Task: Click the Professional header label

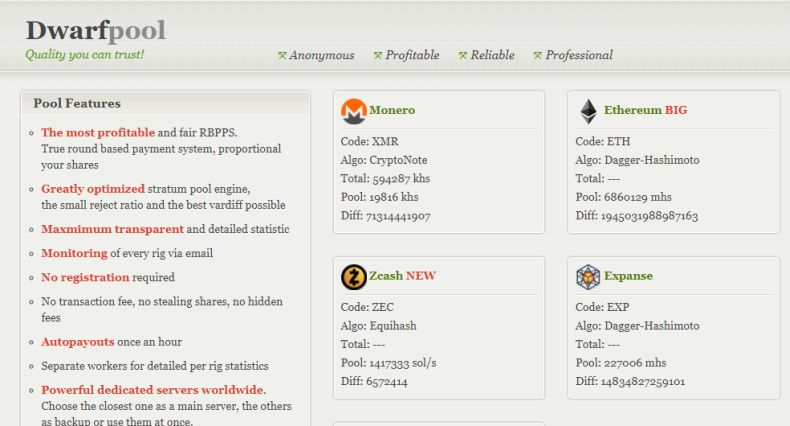Action: (x=579, y=55)
